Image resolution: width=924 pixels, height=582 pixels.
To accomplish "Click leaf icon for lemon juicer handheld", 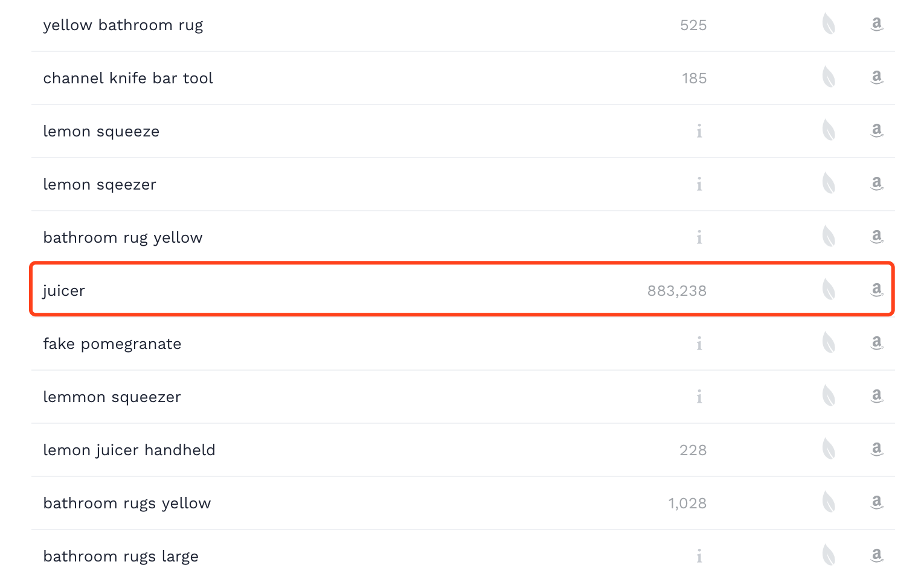I will (x=829, y=449).
